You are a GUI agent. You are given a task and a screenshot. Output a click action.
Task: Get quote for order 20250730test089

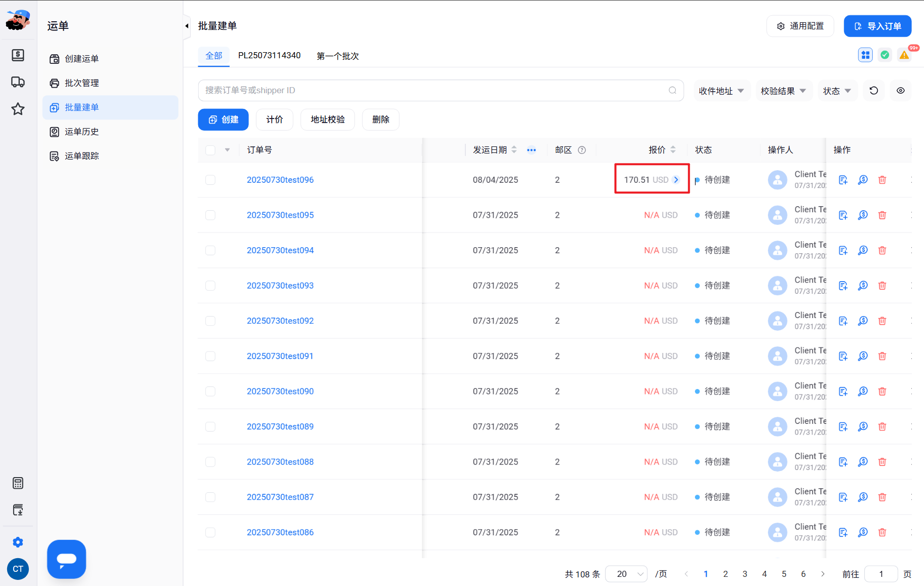pyautogui.click(x=863, y=426)
